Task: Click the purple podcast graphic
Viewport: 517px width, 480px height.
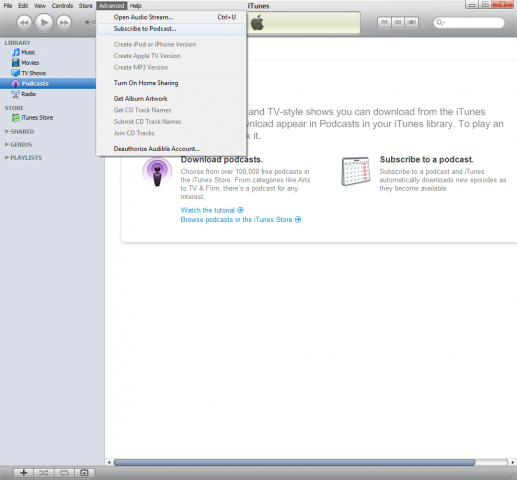Action: coord(157,172)
